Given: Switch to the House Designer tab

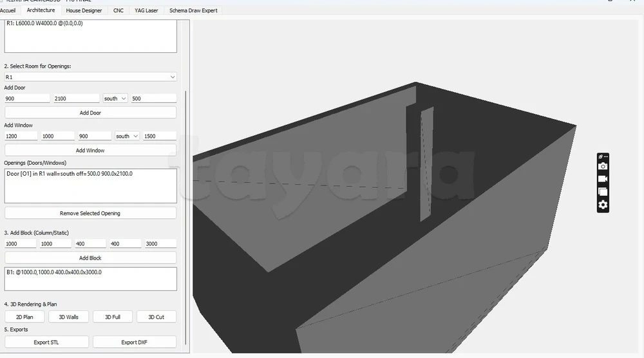Looking at the screenshot, I should pyautogui.click(x=84, y=10).
